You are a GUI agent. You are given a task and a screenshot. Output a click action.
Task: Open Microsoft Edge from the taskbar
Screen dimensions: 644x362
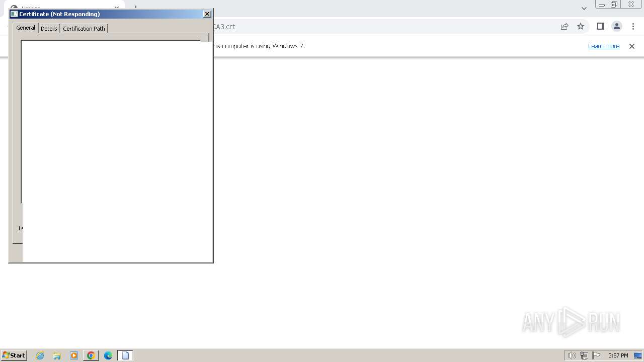(108, 355)
